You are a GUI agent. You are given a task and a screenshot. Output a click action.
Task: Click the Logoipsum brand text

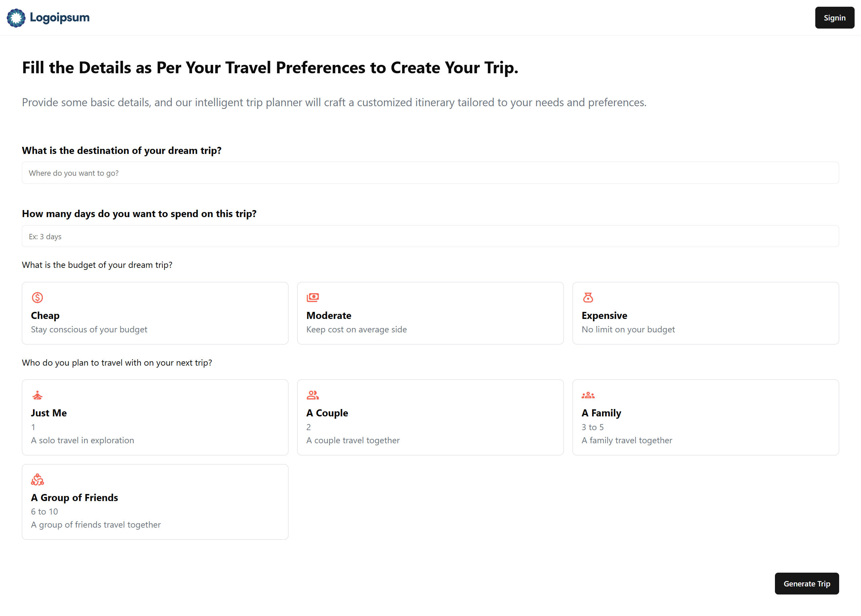(x=60, y=18)
